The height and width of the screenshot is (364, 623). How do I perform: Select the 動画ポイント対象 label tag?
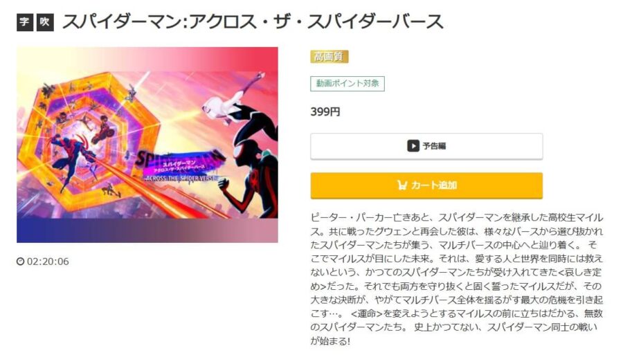point(347,84)
